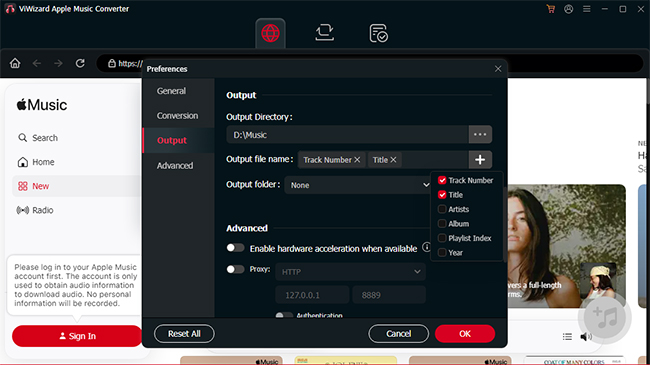Open the General preferences tab
This screenshot has height=365, width=650.
click(x=171, y=91)
